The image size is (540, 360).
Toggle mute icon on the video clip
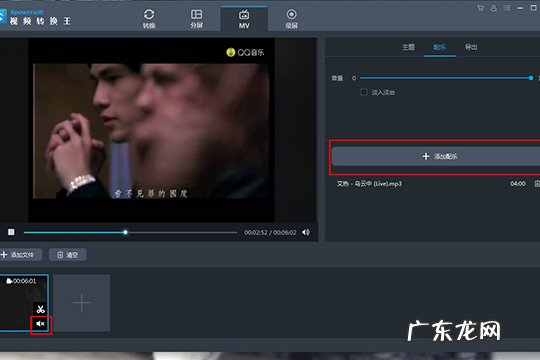41,324
